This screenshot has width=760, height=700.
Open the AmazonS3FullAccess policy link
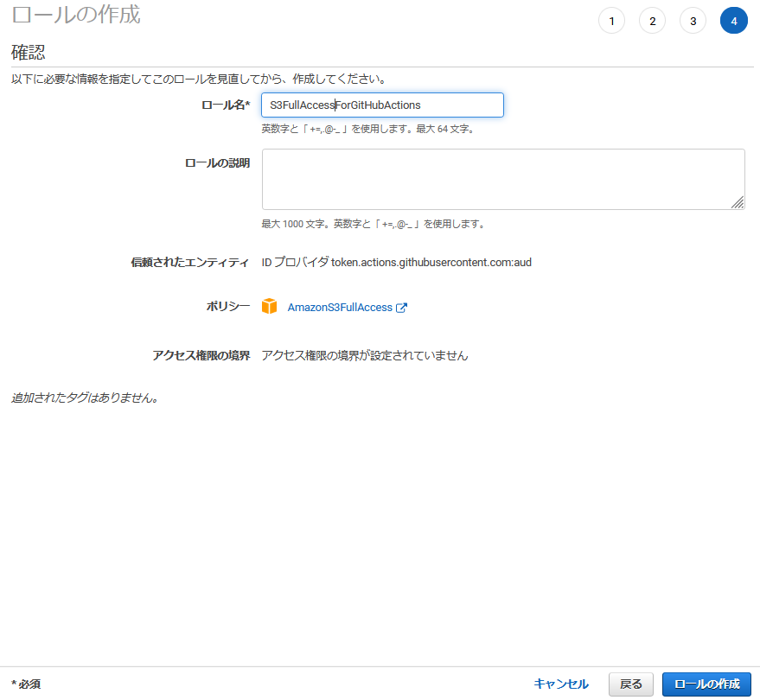click(340, 308)
